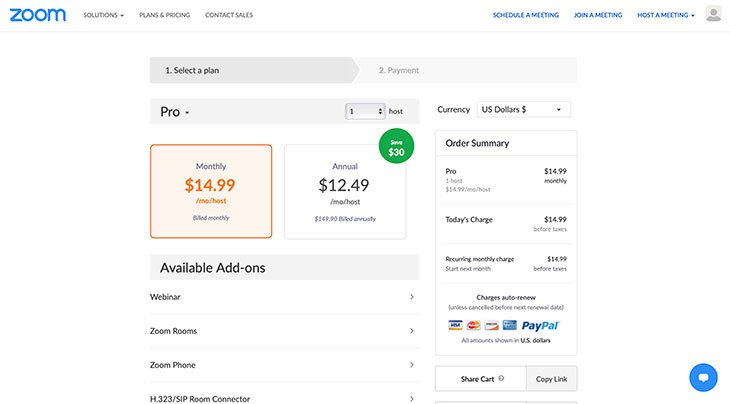Expand the Webinar add-on

284,297
